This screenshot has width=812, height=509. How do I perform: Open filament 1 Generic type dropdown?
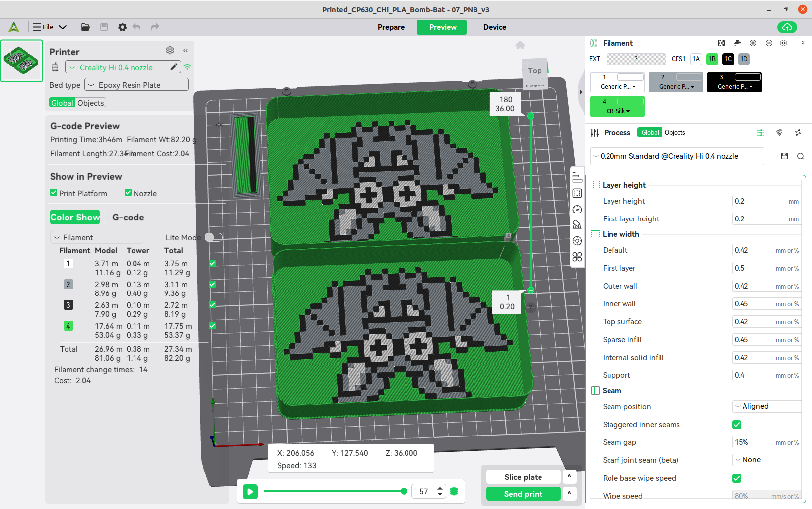click(x=617, y=87)
